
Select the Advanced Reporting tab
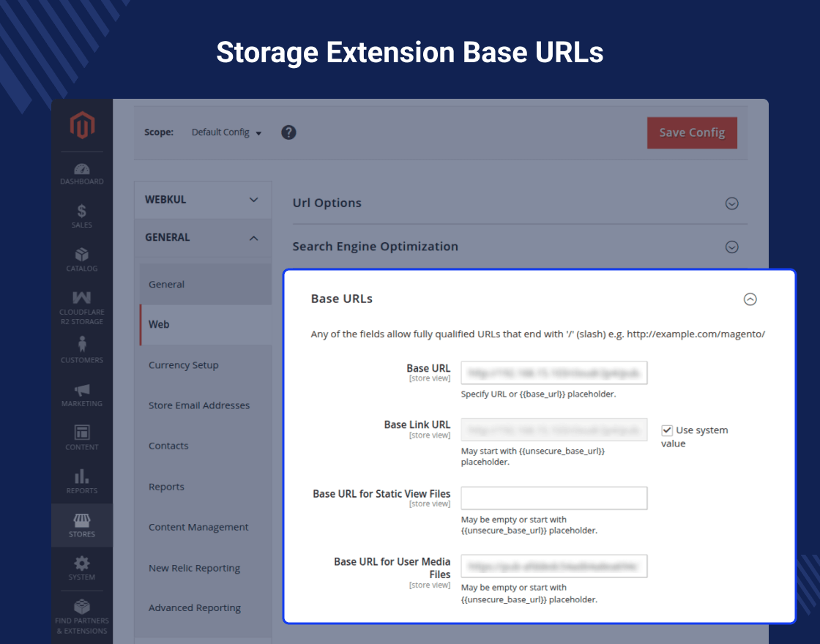click(x=206, y=607)
